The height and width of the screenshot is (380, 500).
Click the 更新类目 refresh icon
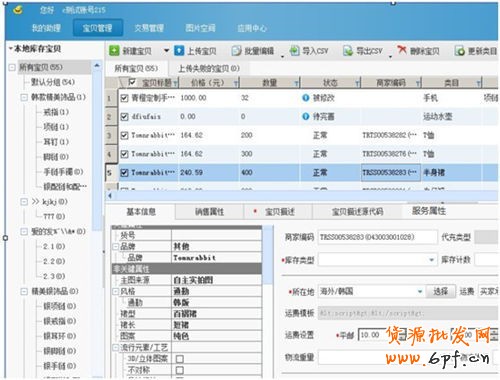(460, 51)
